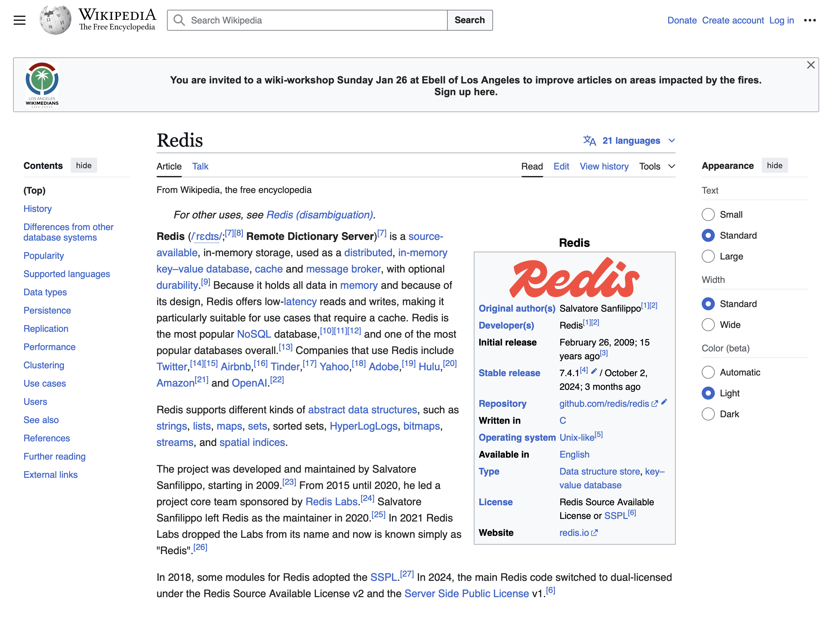The width and height of the screenshot is (840, 618).
Task: Select Large text size
Action: pyautogui.click(x=708, y=257)
